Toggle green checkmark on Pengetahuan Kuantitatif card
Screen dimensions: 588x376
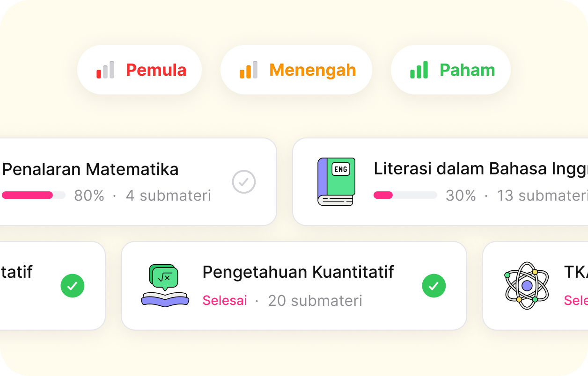click(434, 286)
